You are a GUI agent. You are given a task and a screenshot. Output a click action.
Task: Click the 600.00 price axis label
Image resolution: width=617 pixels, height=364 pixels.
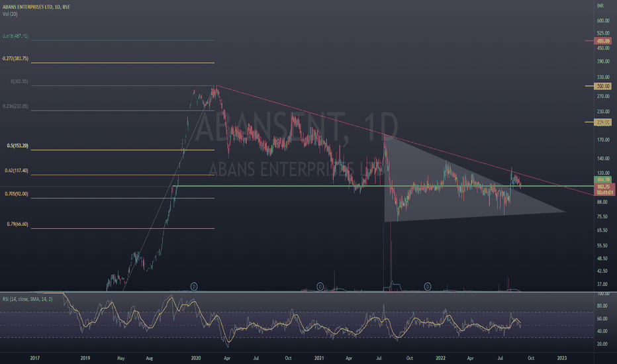[x=603, y=21]
